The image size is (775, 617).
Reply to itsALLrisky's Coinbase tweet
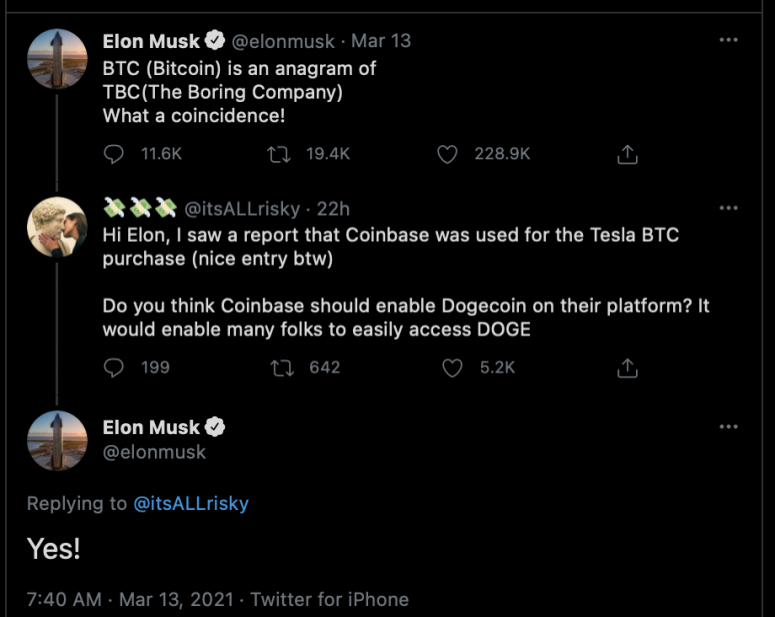pos(115,368)
